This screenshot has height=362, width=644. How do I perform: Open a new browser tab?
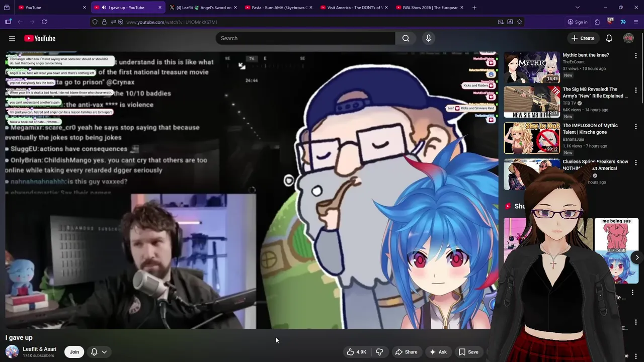click(474, 8)
